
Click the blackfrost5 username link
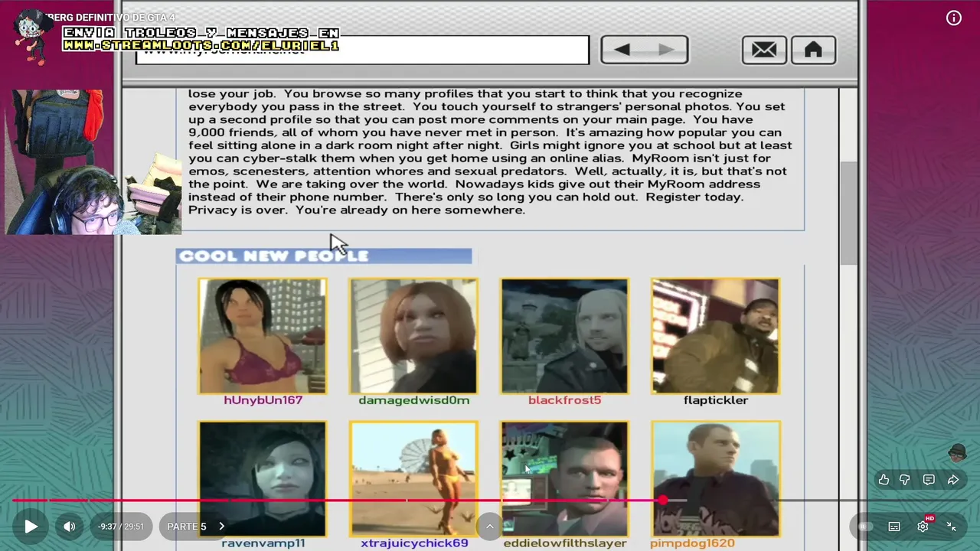click(x=564, y=400)
